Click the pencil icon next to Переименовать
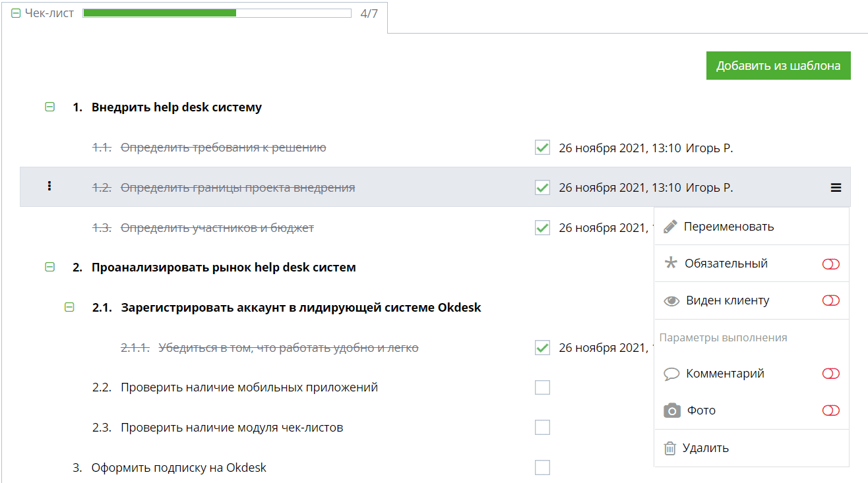 click(x=670, y=227)
